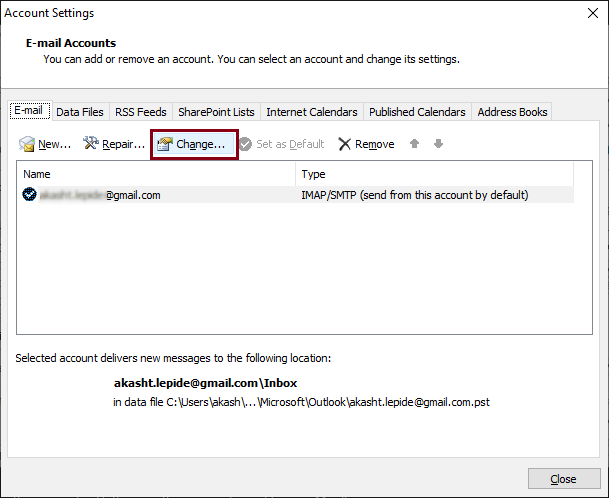The height and width of the screenshot is (498, 609).
Task: Click the Remove X icon
Action: (345, 144)
